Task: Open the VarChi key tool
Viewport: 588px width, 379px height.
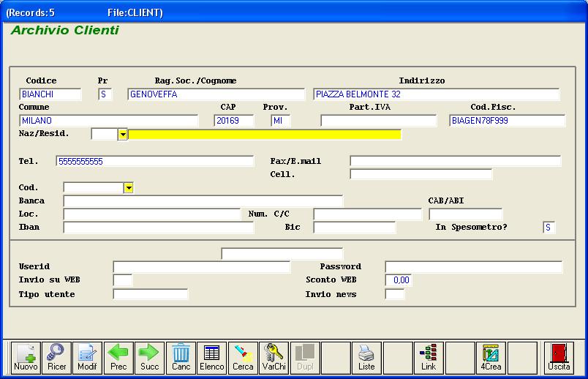Action: (274, 358)
